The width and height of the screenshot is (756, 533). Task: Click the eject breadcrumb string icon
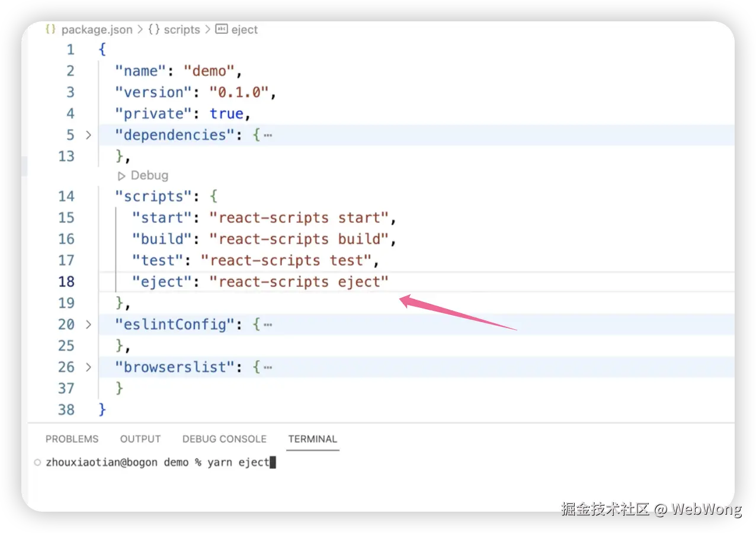(222, 30)
